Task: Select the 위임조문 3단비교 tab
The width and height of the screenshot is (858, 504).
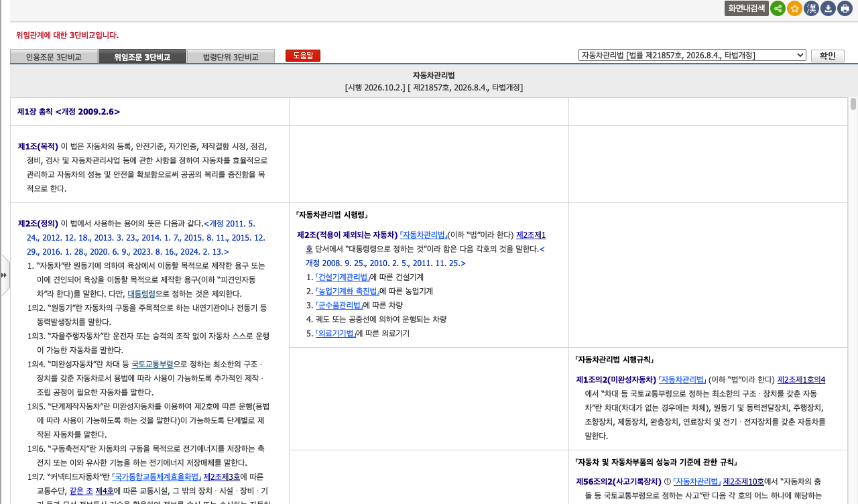Action: (142, 57)
